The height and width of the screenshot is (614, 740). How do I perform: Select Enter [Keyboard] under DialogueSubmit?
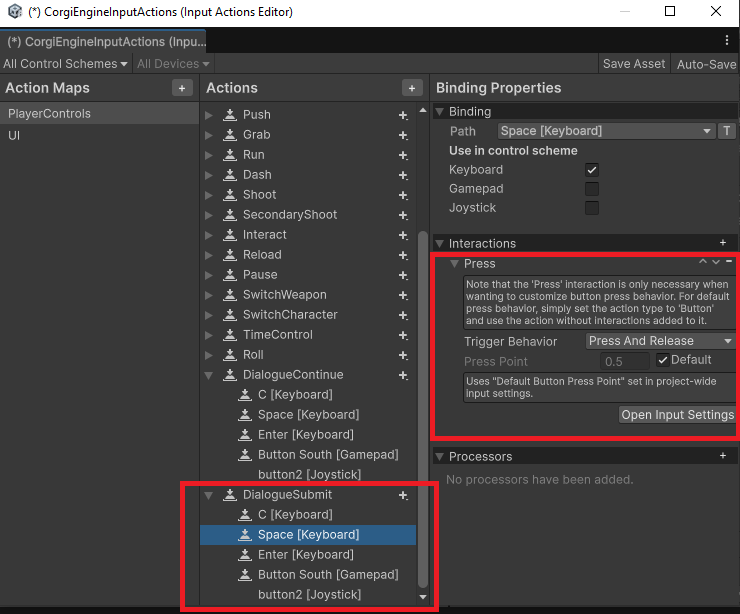coord(308,555)
